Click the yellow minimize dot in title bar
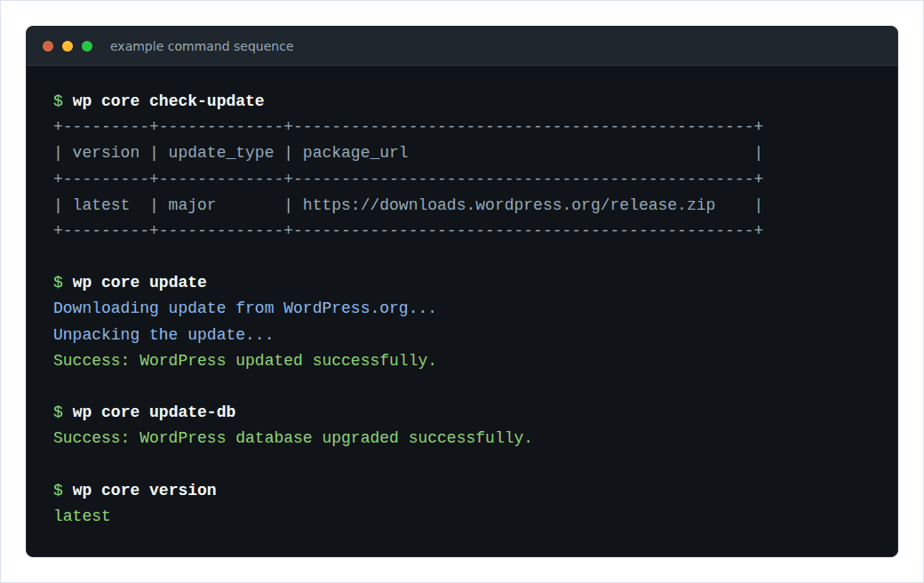Image resolution: width=924 pixels, height=583 pixels. [68, 46]
